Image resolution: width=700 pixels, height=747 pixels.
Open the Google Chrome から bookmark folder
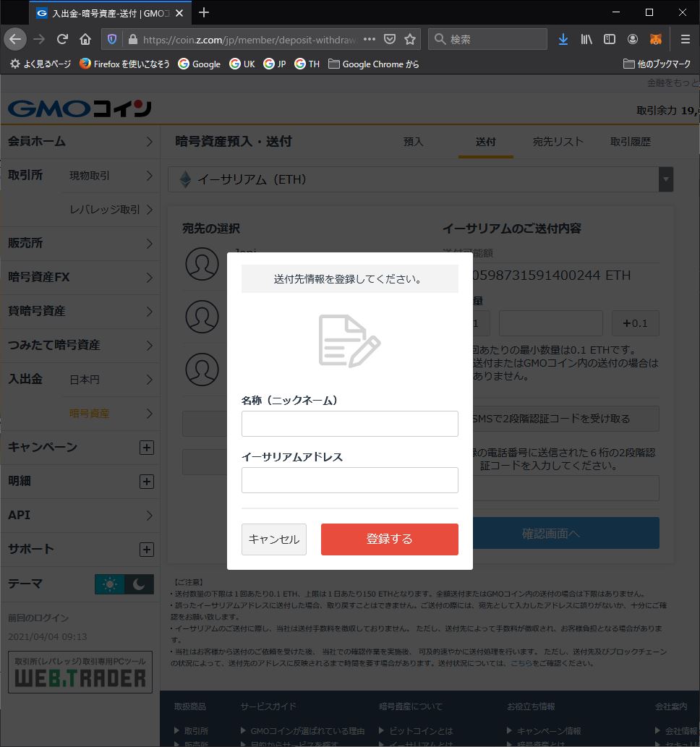click(x=374, y=64)
